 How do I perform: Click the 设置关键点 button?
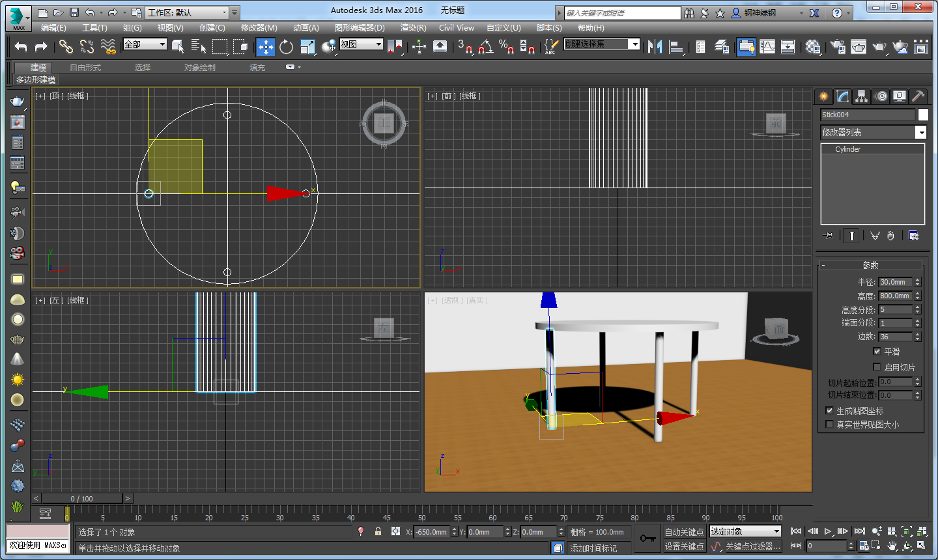[684, 546]
